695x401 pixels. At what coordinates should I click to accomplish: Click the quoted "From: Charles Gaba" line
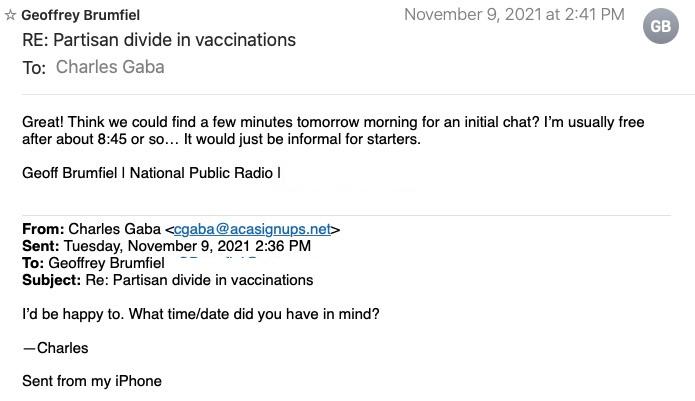click(x=92, y=229)
